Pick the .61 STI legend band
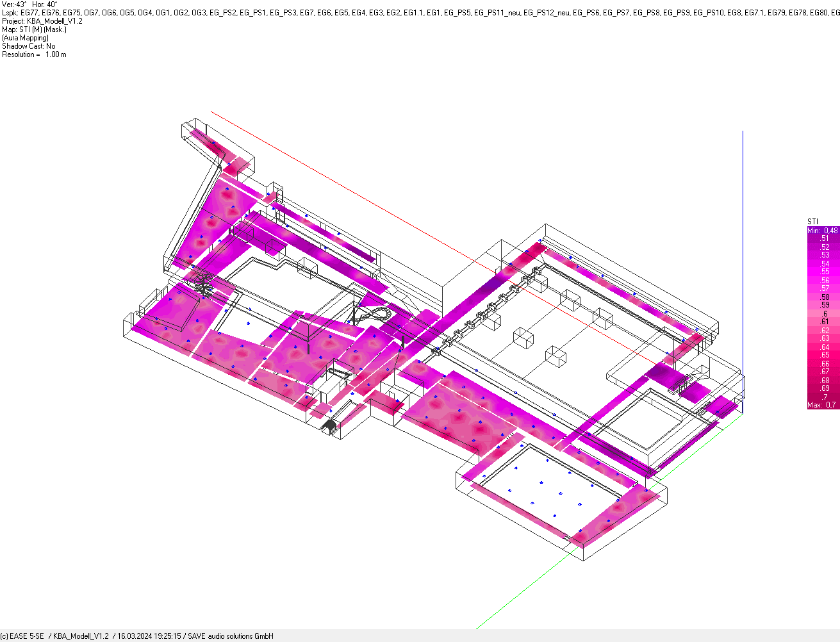Viewport: 840px width, 642px height. [x=823, y=322]
